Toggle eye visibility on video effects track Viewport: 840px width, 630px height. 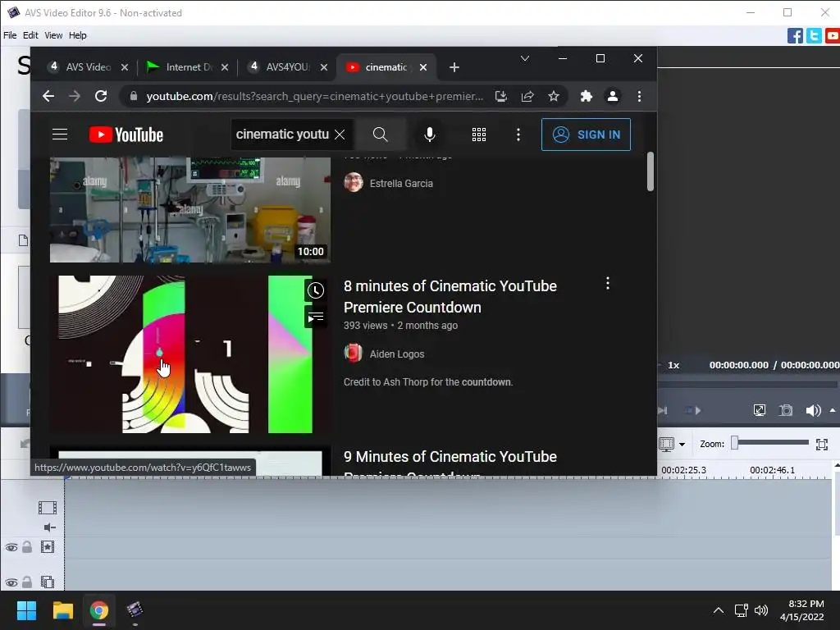(x=11, y=547)
